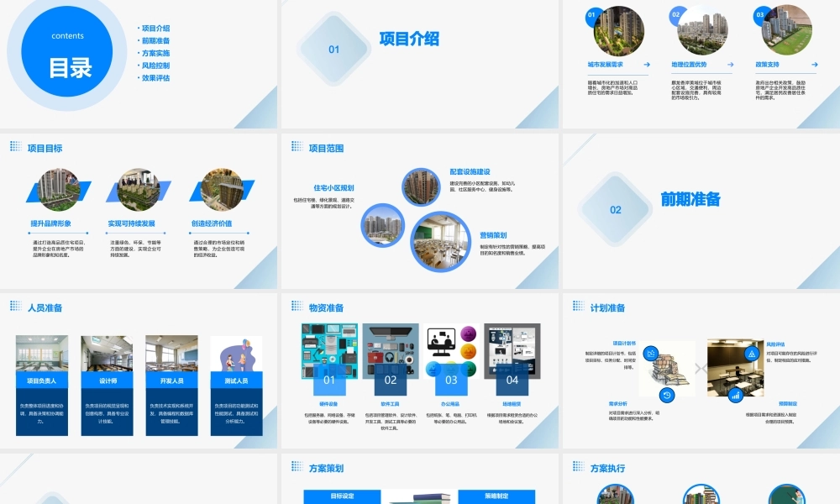Click the 创造经济价值 heading
This screenshot has width=840, height=504.
(x=212, y=223)
